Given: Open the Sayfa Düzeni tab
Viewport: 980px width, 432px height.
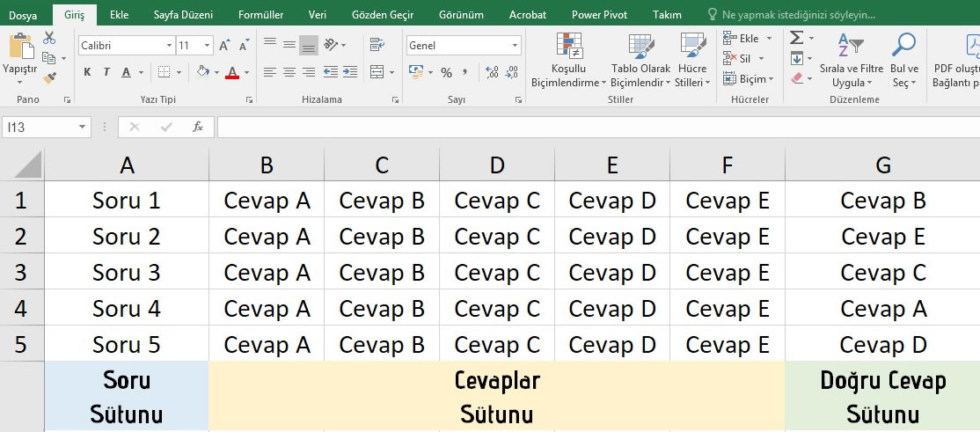Looking at the screenshot, I should point(183,15).
